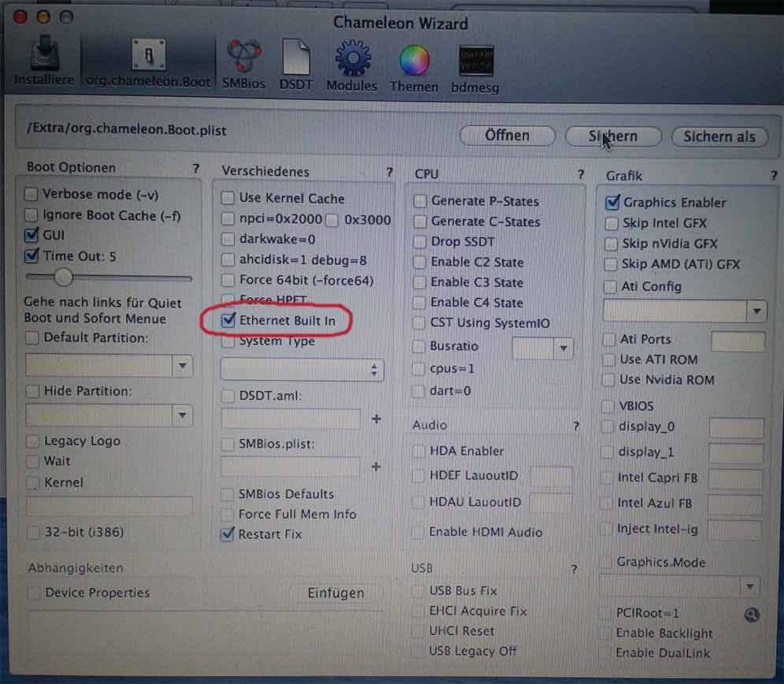
Task: Click the USB help question mark
Action: [574, 570]
